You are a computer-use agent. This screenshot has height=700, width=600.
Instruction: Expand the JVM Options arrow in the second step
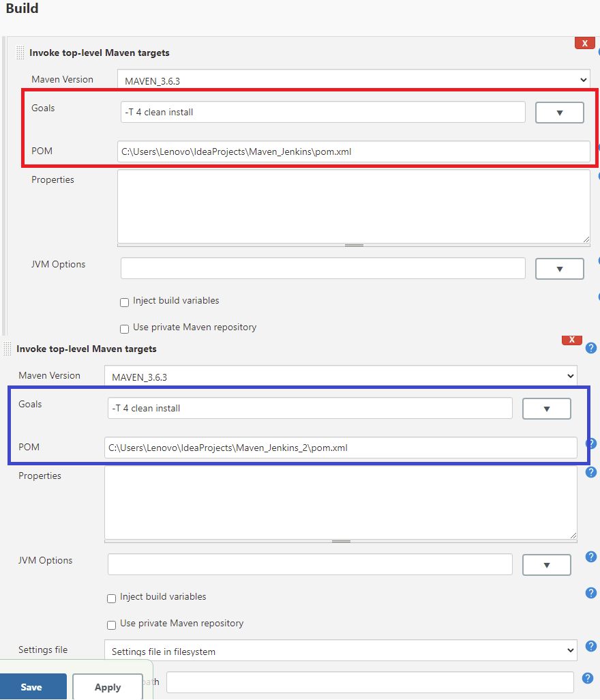(546, 564)
